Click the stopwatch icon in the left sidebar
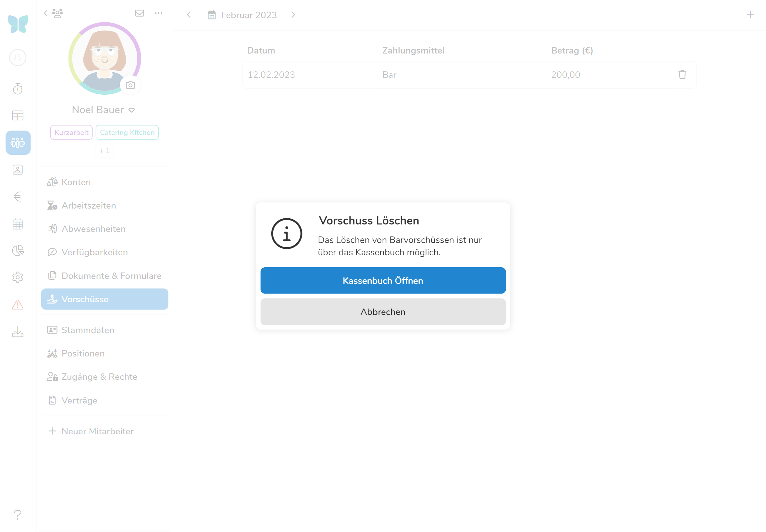Screen dimensions: 766x532 pyautogui.click(x=18, y=89)
